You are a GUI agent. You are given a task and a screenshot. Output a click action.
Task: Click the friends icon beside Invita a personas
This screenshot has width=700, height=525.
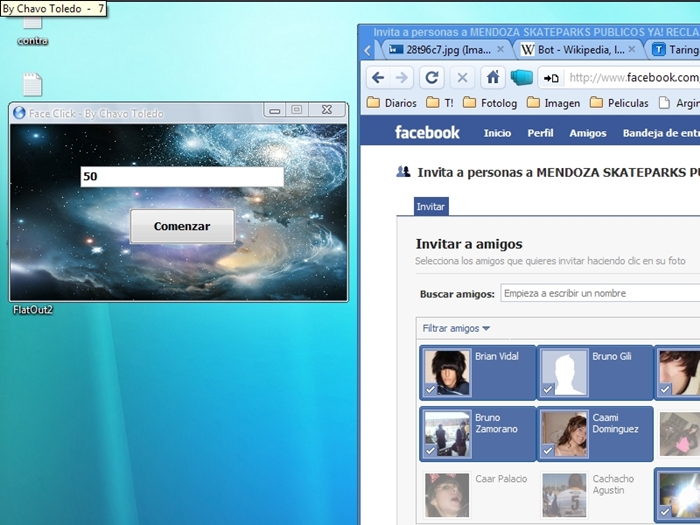403,171
